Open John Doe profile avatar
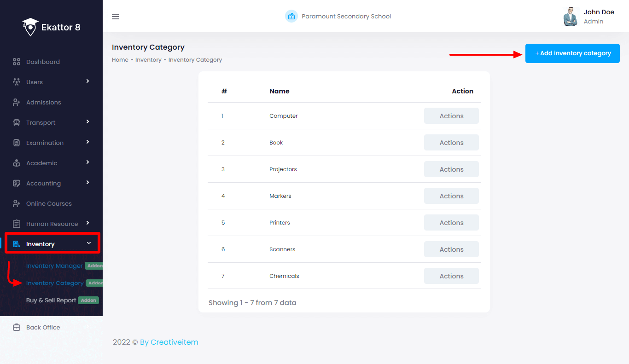The image size is (629, 364). [571, 17]
